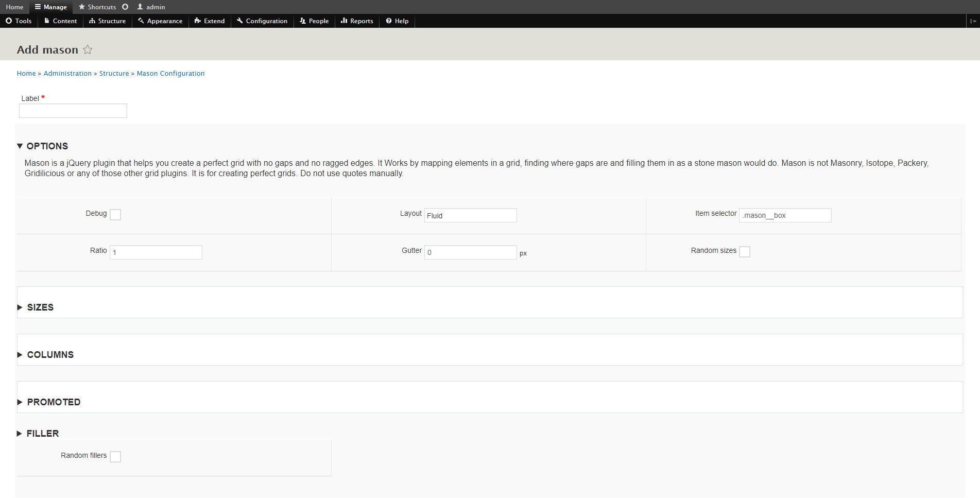This screenshot has height=498, width=980.
Task: Open the Help question mark menu
Action: coord(389,21)
